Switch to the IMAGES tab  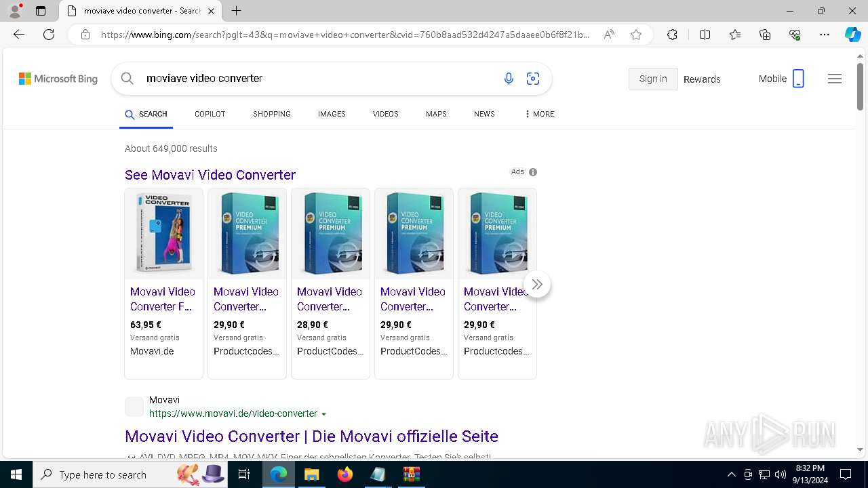332,114
